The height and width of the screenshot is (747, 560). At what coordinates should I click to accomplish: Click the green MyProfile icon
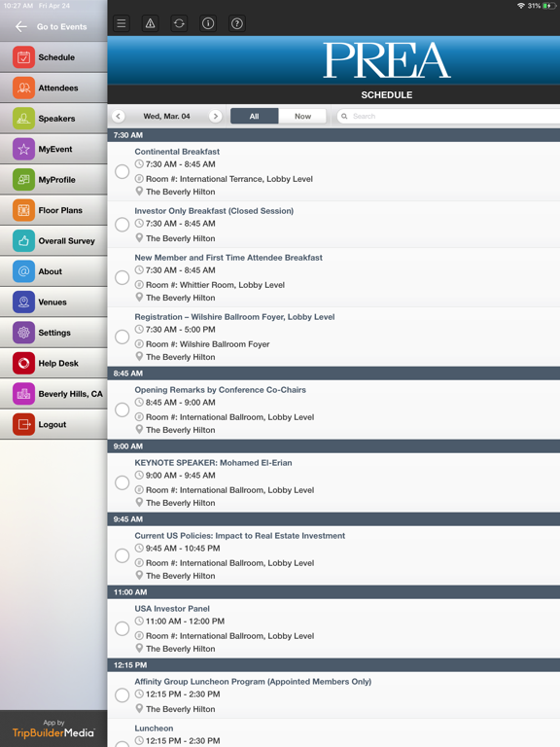23,180
